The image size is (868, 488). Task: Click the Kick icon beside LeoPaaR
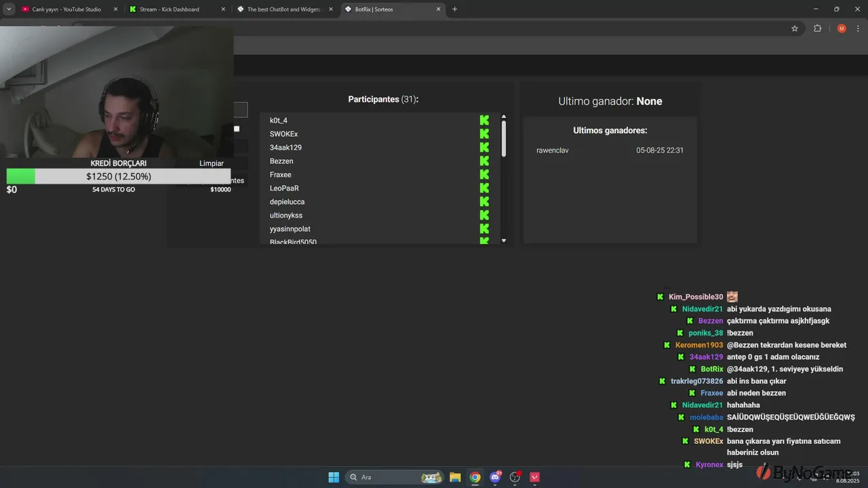pos(484,188)
